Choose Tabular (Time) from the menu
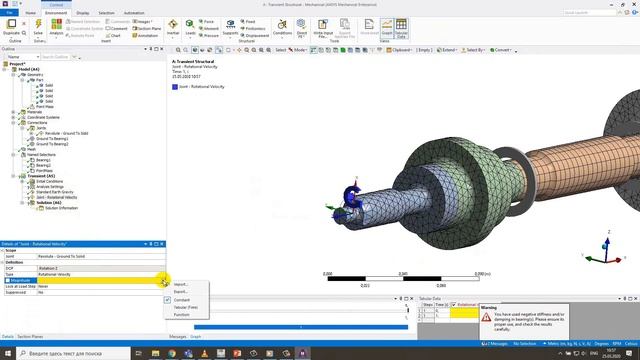The height and width of the screenshot is (360, 640). point(186,307)
